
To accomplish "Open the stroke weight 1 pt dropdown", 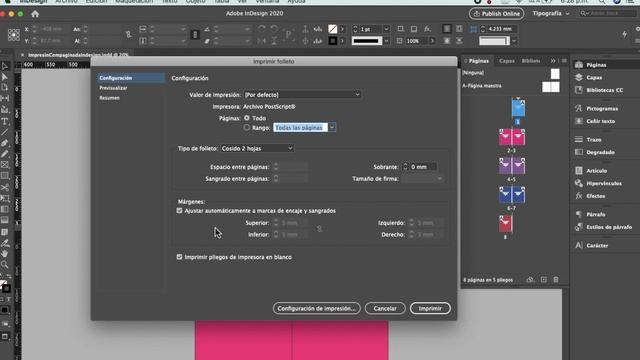I will click(x=386, y=29).
